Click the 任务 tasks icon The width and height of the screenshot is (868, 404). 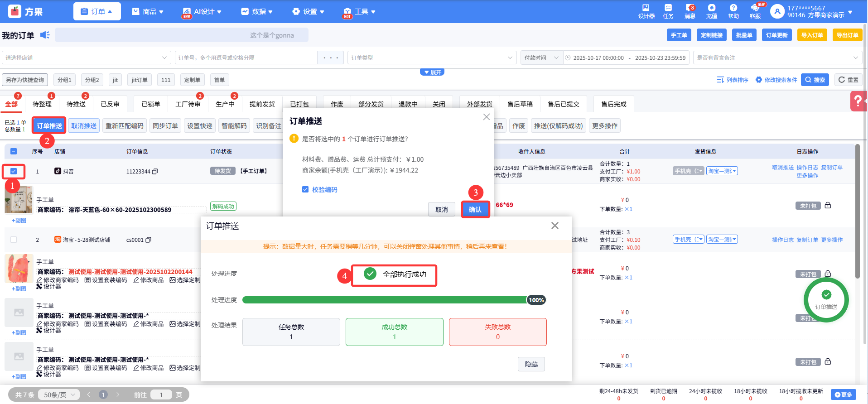point(668,11)
